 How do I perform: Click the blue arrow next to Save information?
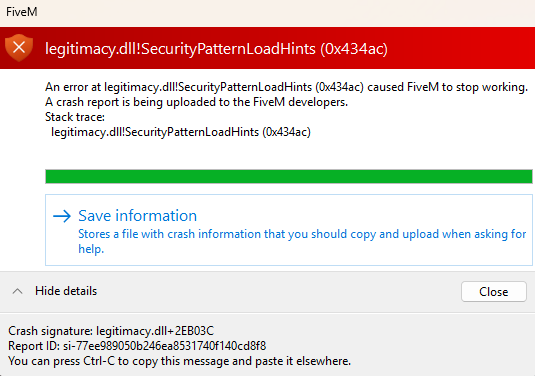pos(62,216)
